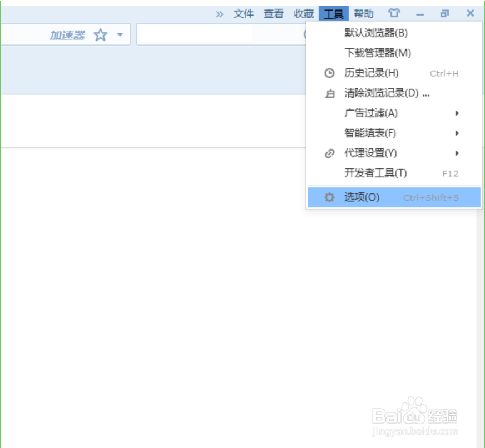Click the clear browsing records eraser icon
This screenshot has width=485, height=448.
[329, 93]
